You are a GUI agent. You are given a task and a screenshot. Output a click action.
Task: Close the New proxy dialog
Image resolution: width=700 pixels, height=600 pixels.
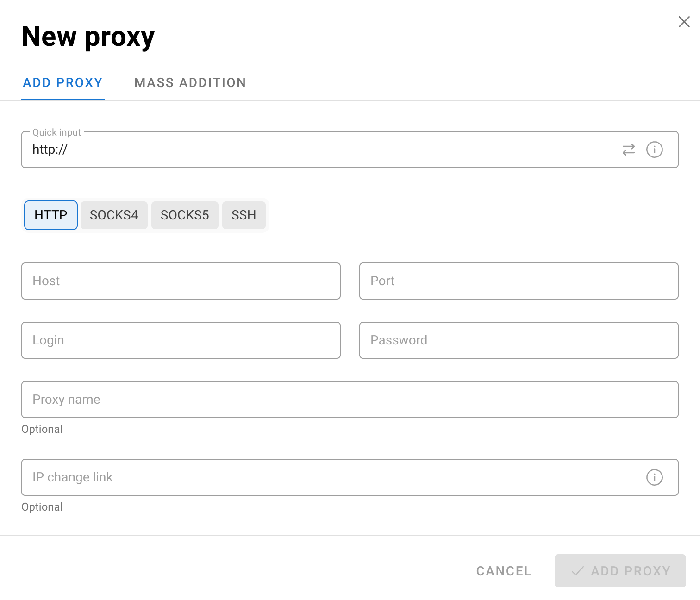(684, 22)
